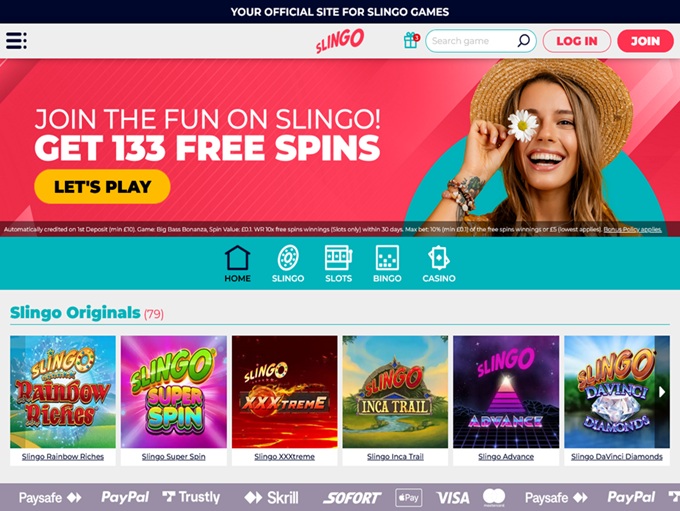Image resolution: width=680 pixels, height=511 pixels.
Task: Select the Slingo Super Spin thumbnail
Action: tap(173, 392)
